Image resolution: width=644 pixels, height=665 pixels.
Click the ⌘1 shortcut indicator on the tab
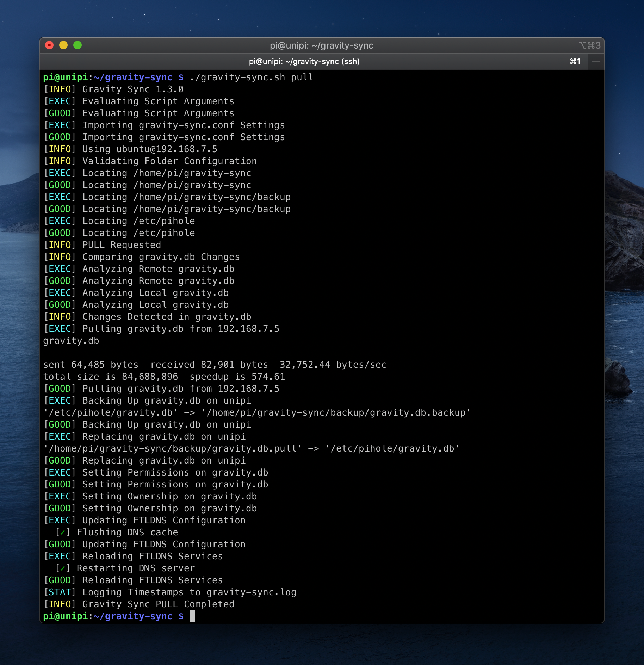tap(575, 62)
